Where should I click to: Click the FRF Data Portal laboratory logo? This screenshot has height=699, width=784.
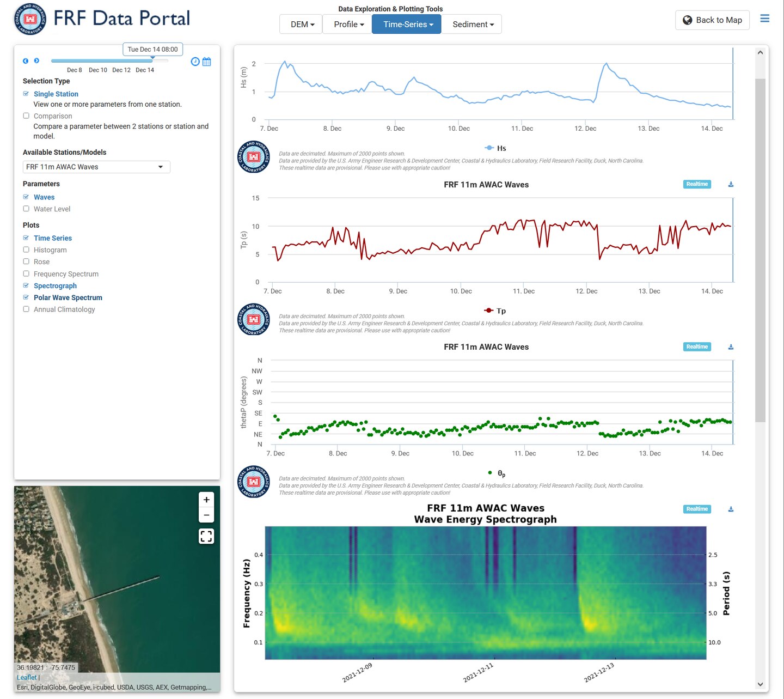[30, 19]
